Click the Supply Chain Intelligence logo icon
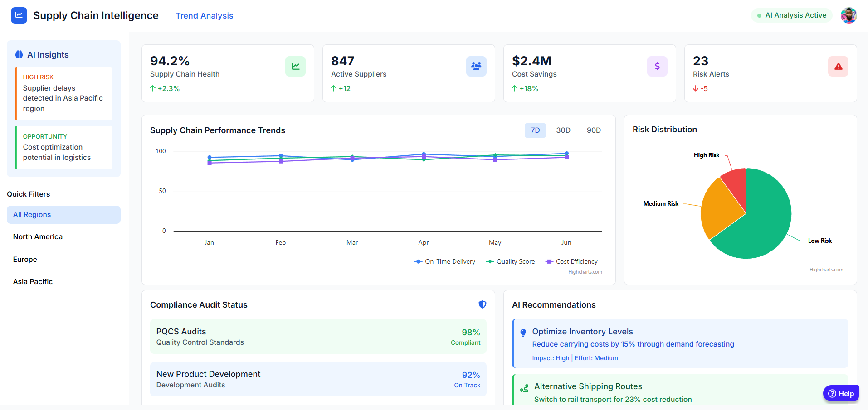The height and width of the screenshot is (410, 868). (x=19, y=15)
